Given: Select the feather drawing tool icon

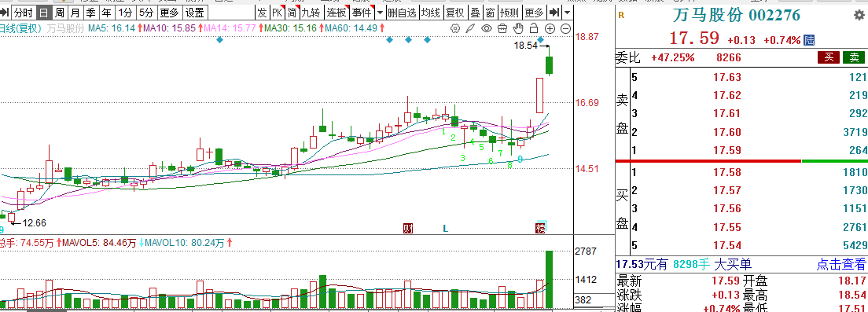Looking at the screenshot, I should [x=470, y=28].
